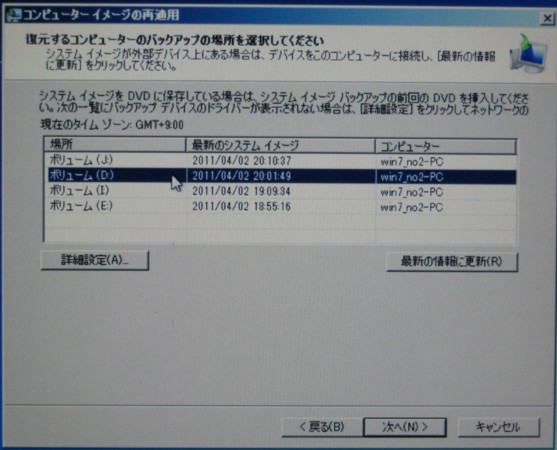This screenshot has width=557, height=450.
Task: Select the ボリューム (I:) row
Action: tap(281, 191)
